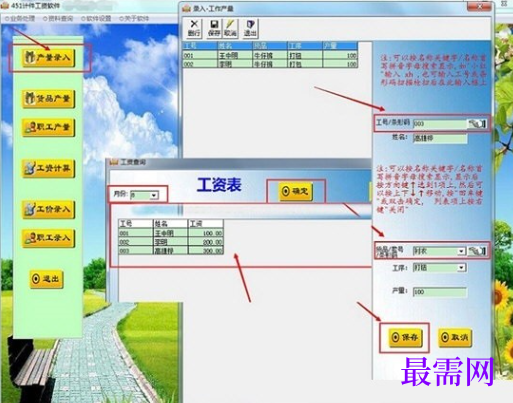513x403 pixels.
Task: Click the yellow 保存 button at the panel bottom
Action: [405, 337]
